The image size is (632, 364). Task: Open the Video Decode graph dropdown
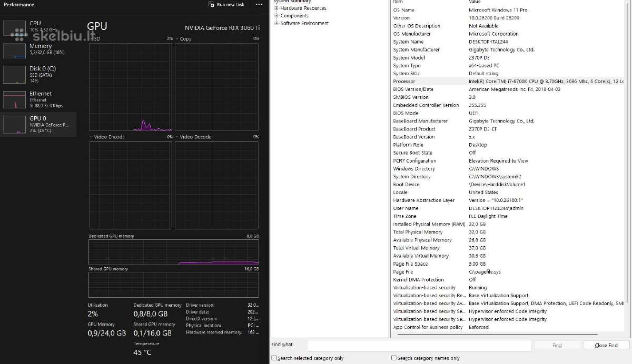coord(177,137)
